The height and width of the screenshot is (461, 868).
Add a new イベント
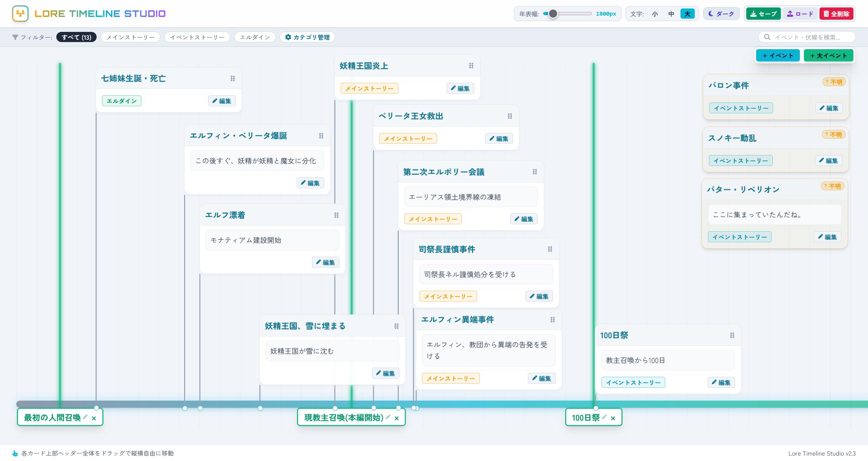tap(778, 55)
